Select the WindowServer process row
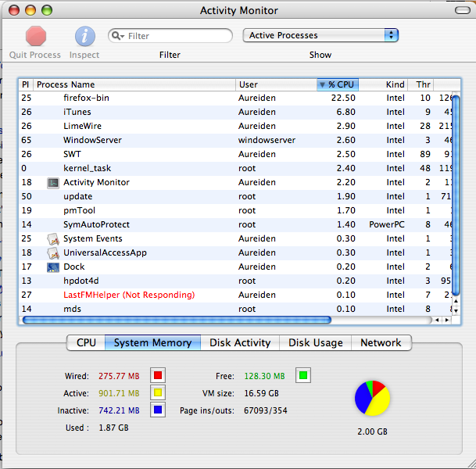Viewport: 476px width, 469px height. point(235,140)
